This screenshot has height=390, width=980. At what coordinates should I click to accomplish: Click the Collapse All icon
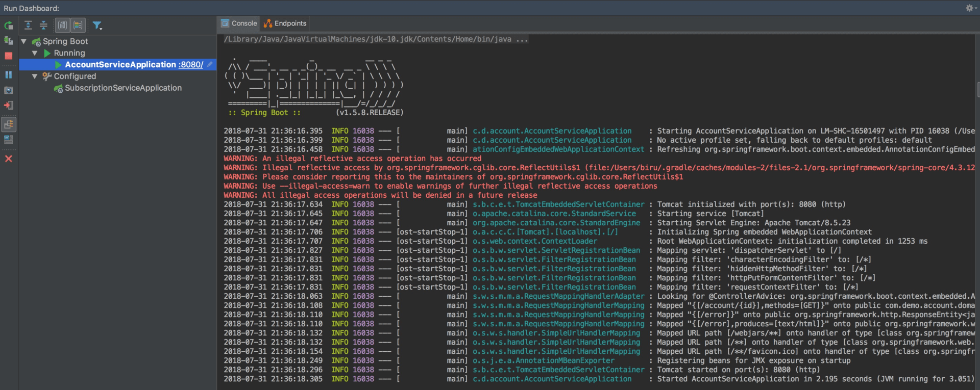tap(43, 25)
